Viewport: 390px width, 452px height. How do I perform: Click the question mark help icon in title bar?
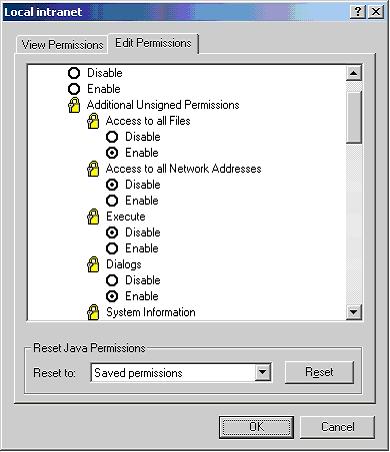358,12
